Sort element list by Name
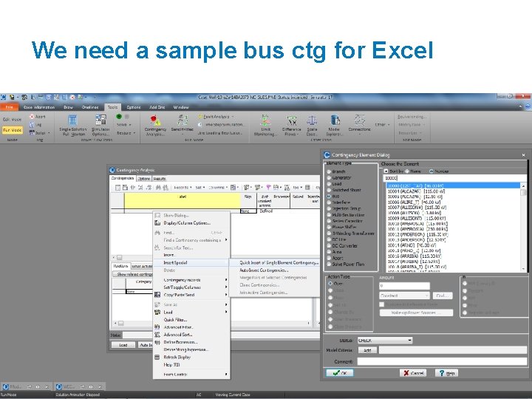This screenshot has height=399, width=532. pos(407,171)
